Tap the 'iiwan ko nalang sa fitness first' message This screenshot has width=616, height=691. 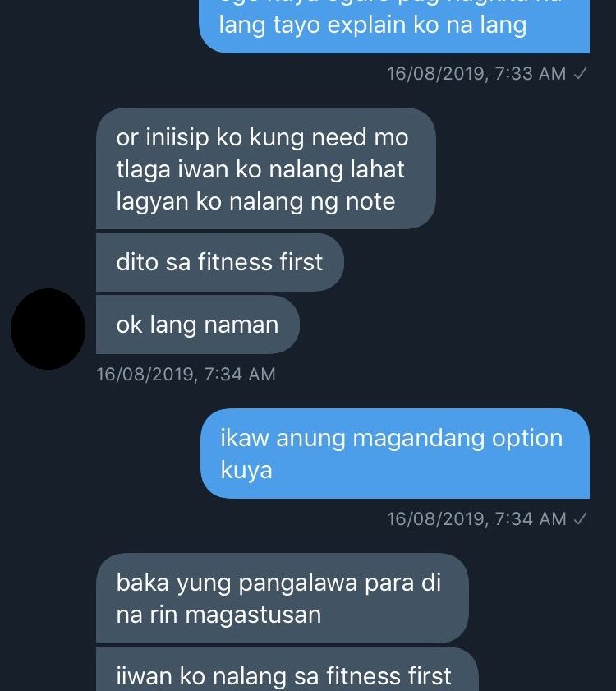coord(287,669)
